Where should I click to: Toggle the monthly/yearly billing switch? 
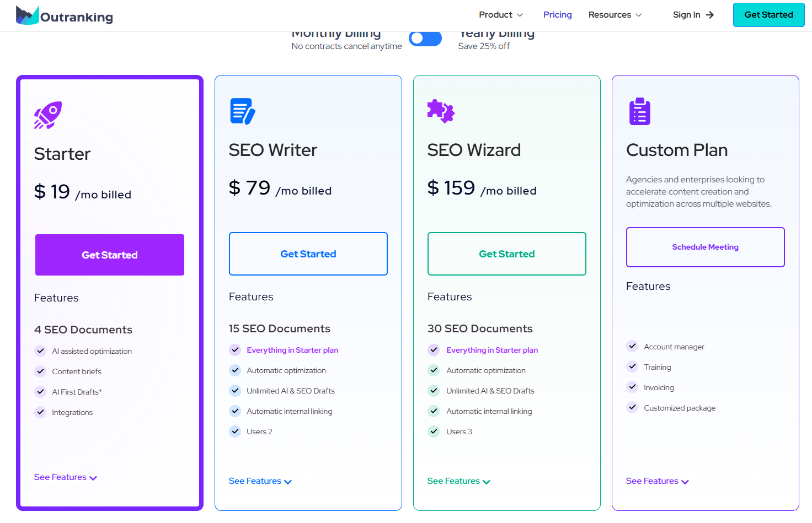tap(425, 39)
